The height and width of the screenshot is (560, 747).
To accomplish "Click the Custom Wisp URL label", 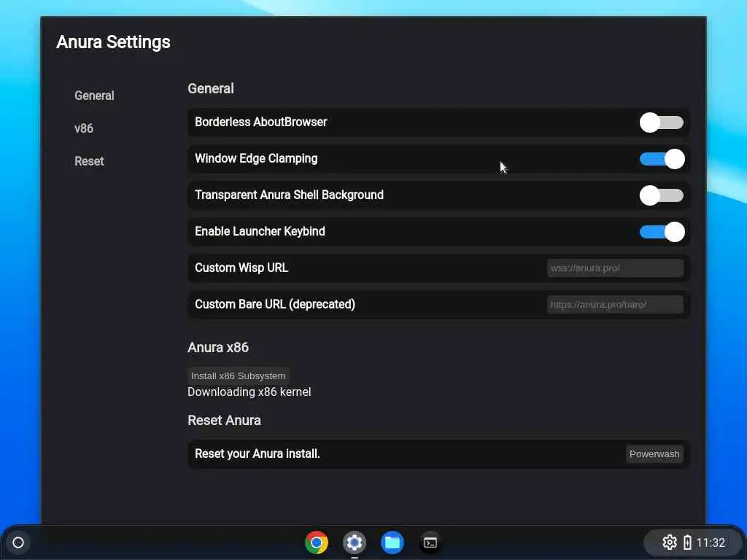I will [241, 268].
